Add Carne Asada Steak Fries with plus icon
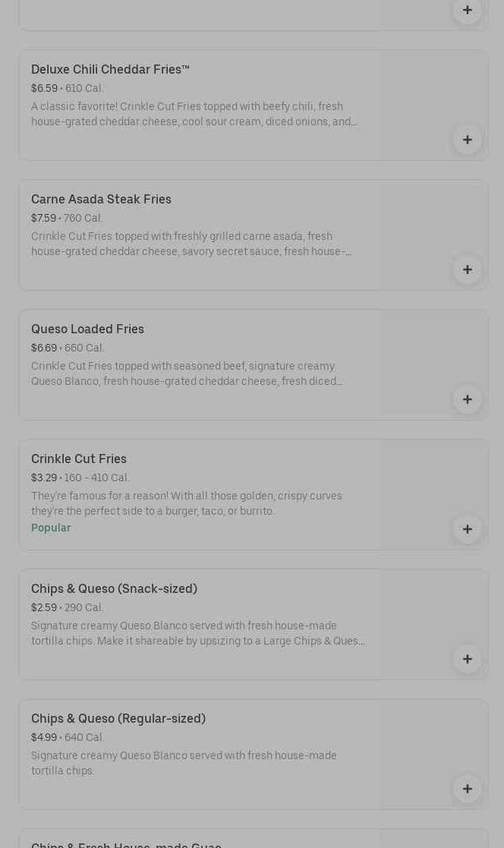504x848 pixels. (x=467, y=270)
